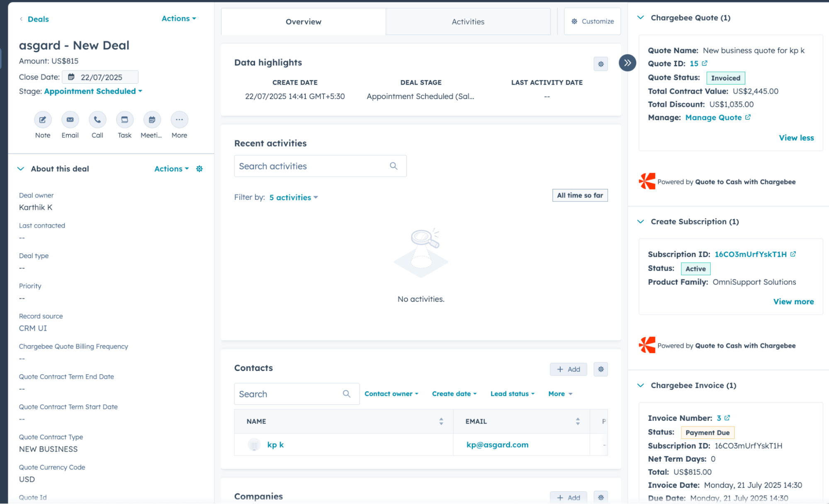Click the Note icon button

click(43, 120)
